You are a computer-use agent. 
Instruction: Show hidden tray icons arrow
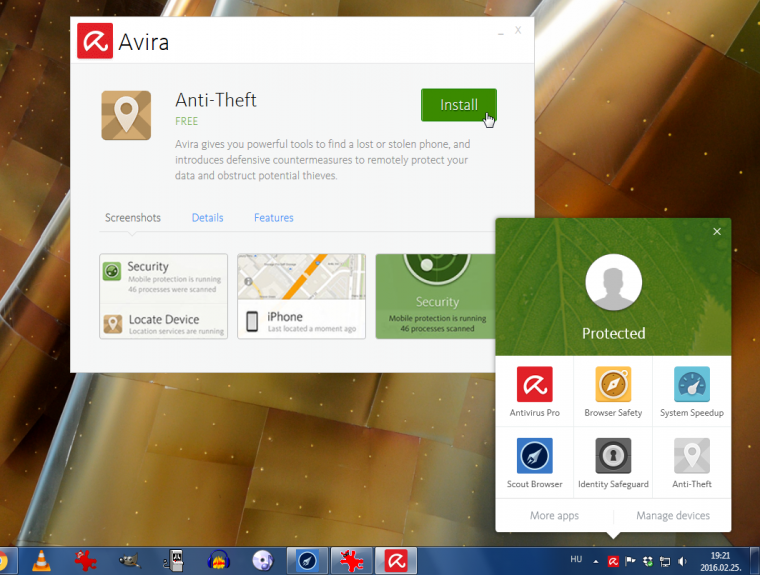[x=596, y=561]
